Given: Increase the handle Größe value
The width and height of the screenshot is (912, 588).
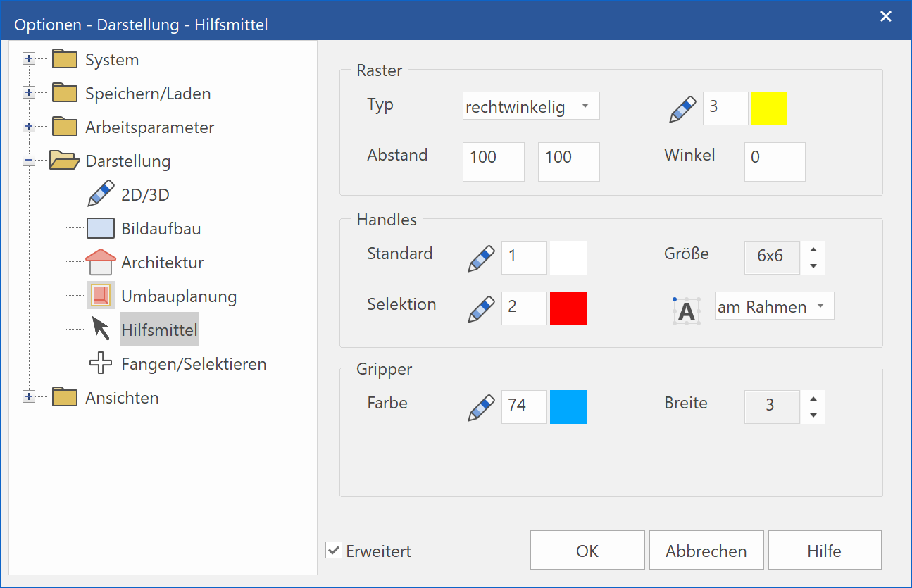Looking at the screenshot, I should click(x=813, y=249).
